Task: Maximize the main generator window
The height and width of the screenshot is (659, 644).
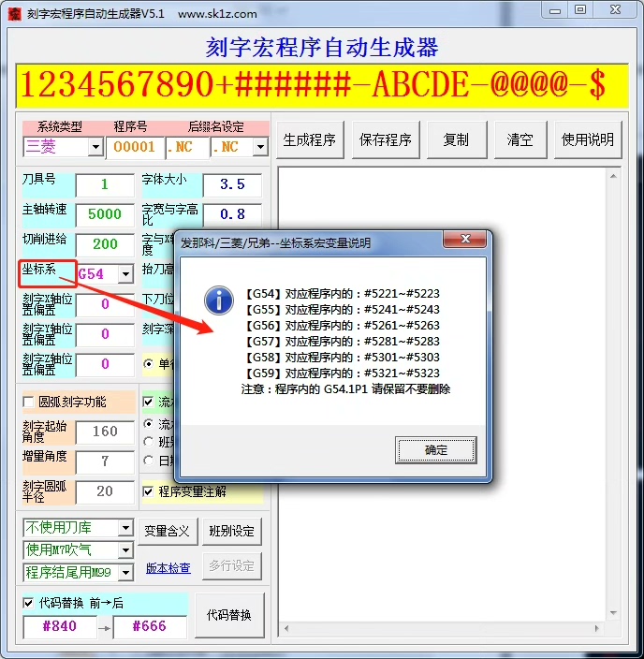Action: click(x=580, y=10)
